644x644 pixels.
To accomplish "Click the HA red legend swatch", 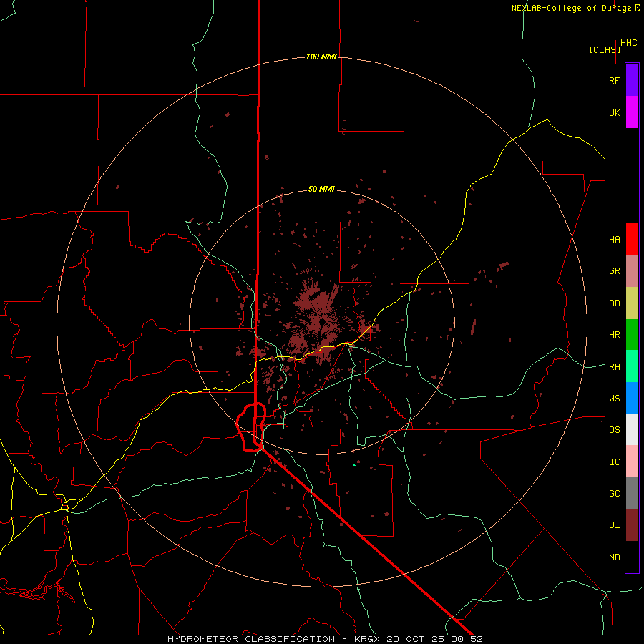I will [632, 239].
